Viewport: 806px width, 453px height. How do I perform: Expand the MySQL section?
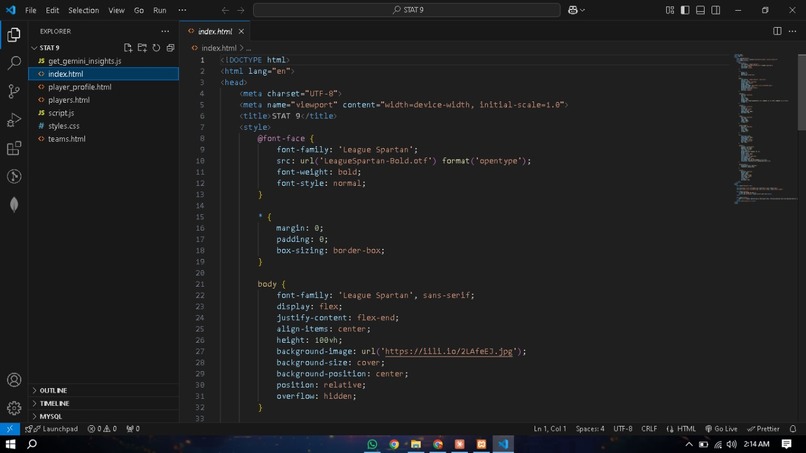pyautogui.click(x=50, y=416)
